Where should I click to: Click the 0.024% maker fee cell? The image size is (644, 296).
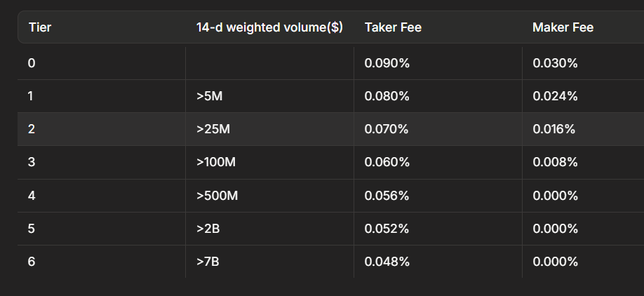(555, 96)
